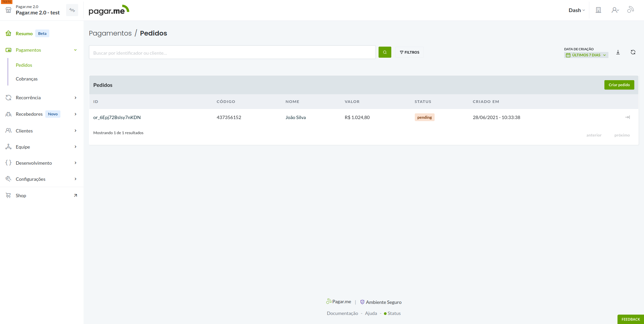Expand the Clientes menu chevron
Viewport: 644px width, 324px height.
click(76, 131)
